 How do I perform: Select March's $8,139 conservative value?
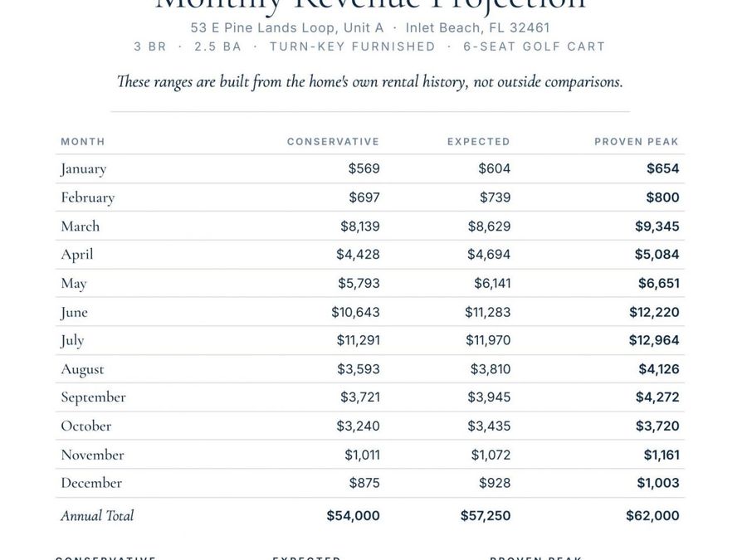(360, 226)
